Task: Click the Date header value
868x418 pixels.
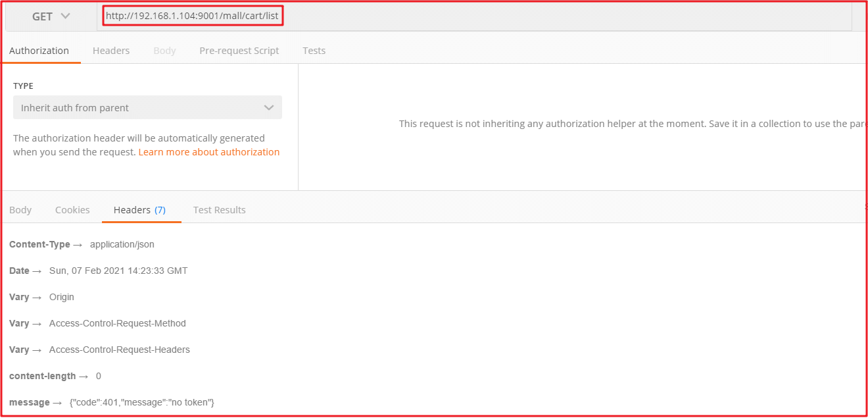Action: 118,271
